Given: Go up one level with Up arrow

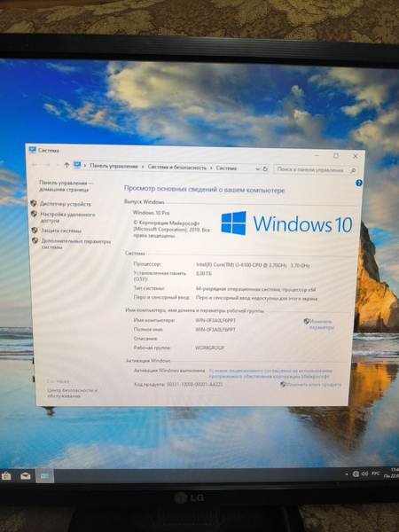Looking at the screenshot, I should tap(66, 165).
